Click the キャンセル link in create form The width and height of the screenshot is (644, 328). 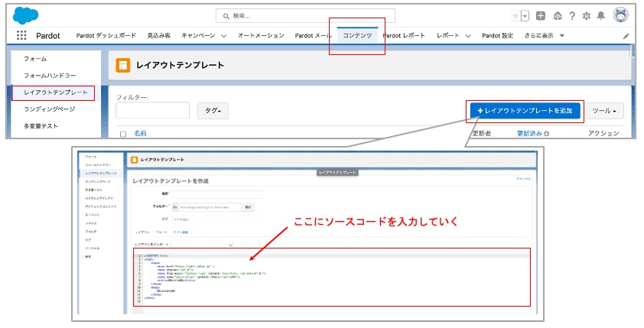pos(524,179)
